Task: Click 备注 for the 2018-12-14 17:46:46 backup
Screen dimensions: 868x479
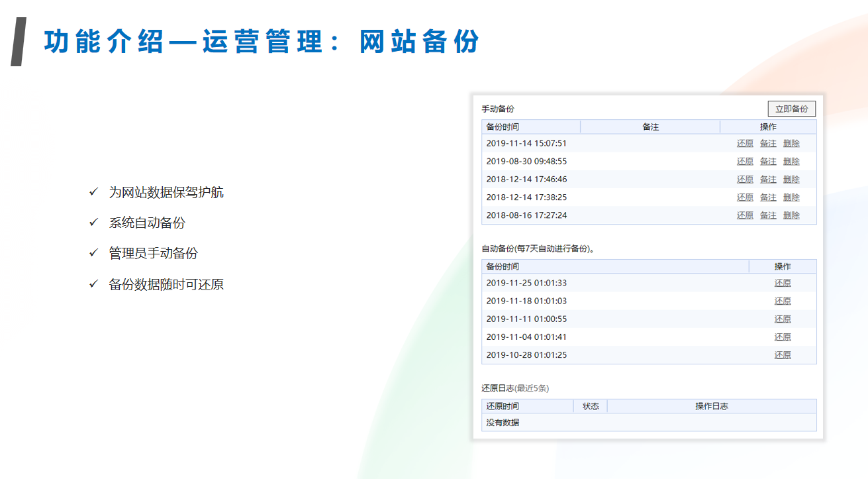Action: [768, 180]
